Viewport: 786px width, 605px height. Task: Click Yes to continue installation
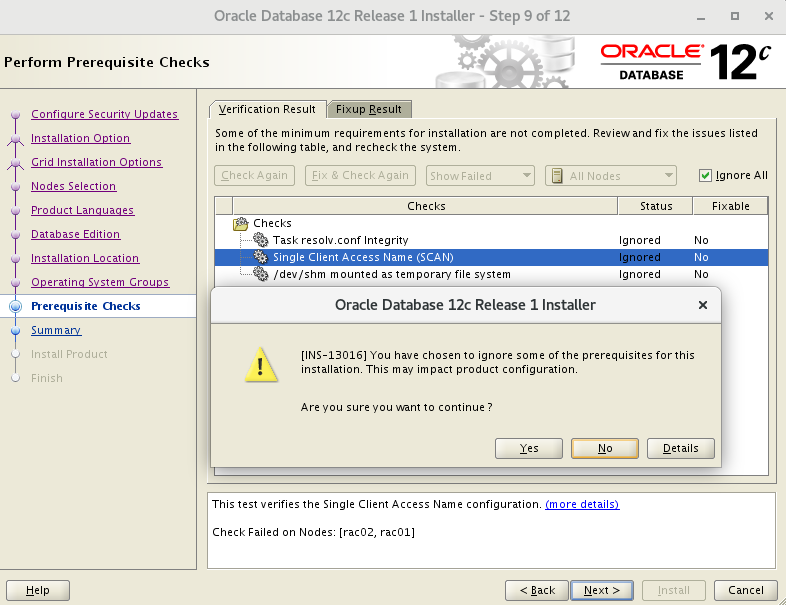click(x=529, y=448)
